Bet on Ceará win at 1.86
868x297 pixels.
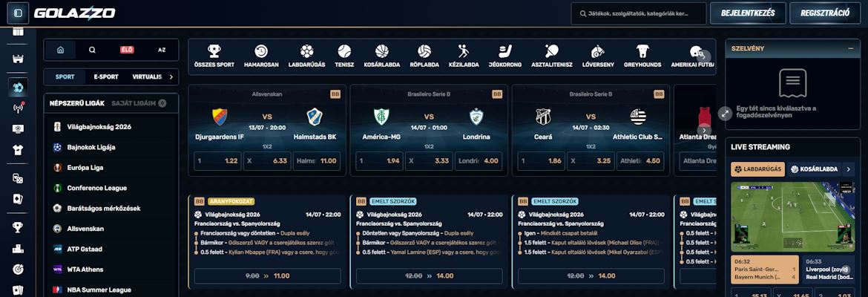click(x=542, y=160)
